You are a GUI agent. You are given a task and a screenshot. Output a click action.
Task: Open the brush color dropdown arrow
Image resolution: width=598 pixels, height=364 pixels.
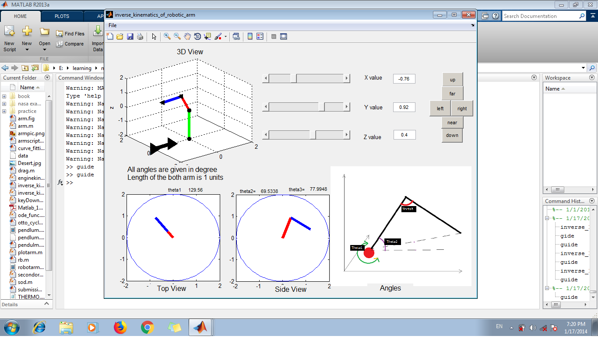coord(225,36)
